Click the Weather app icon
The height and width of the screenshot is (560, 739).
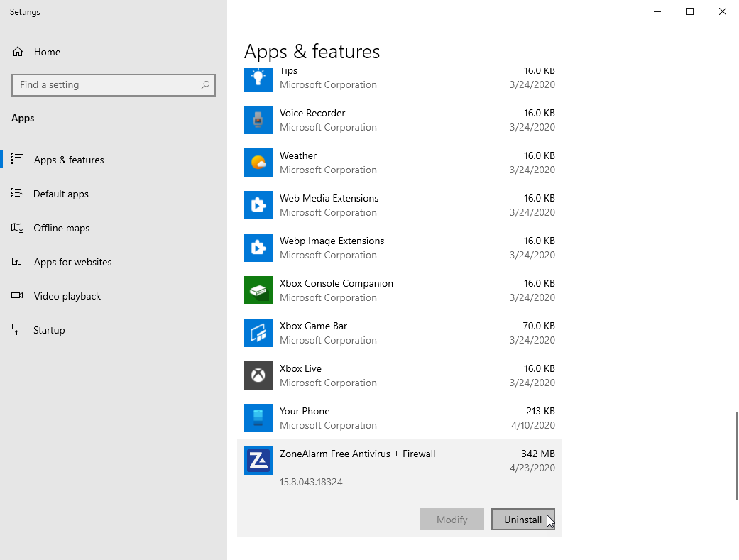[258, 163]
